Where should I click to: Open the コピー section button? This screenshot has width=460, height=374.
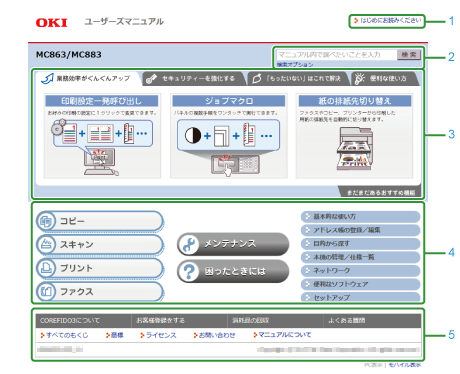[x=100, y=221]
